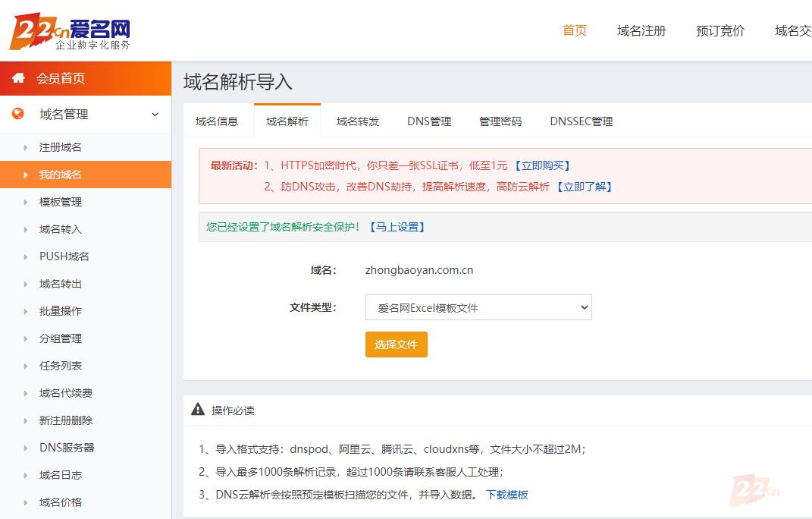Click the 马上设置 link

click(397, 227)
